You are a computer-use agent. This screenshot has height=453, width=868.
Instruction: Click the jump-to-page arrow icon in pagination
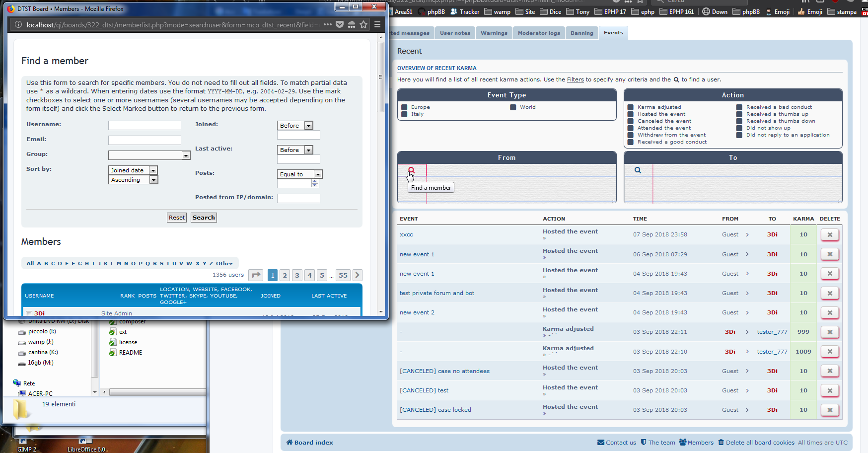pyautogui.click(x=256, y=275)
